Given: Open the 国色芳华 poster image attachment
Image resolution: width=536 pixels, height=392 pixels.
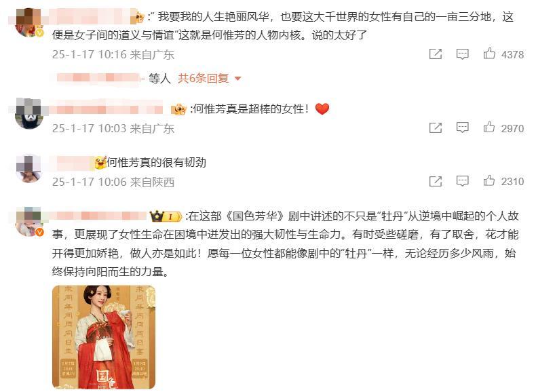Looking at the screenshot, I should pos(104,337).
